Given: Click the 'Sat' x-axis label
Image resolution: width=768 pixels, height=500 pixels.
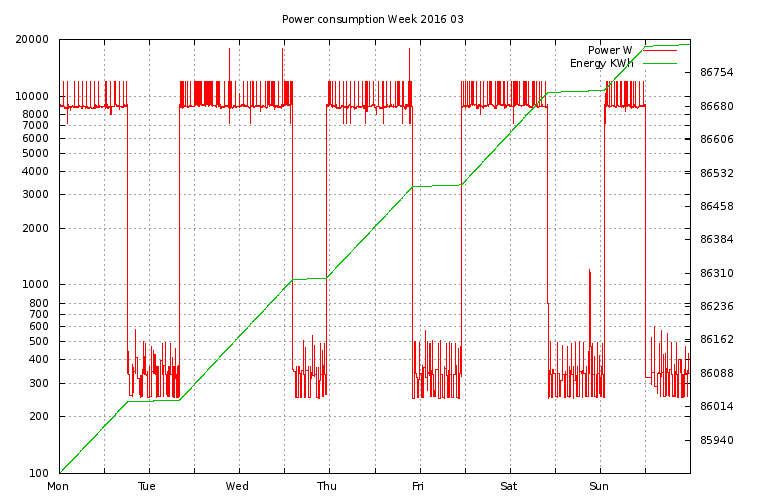Looking at the screenshot, I should point(508,486).
